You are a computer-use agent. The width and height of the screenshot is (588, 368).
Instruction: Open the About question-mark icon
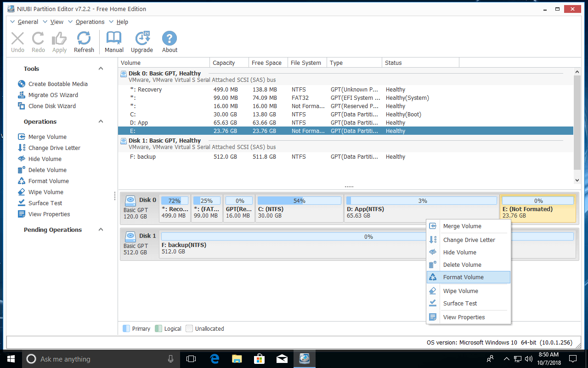pyautogui.click(x=170, y=39)
